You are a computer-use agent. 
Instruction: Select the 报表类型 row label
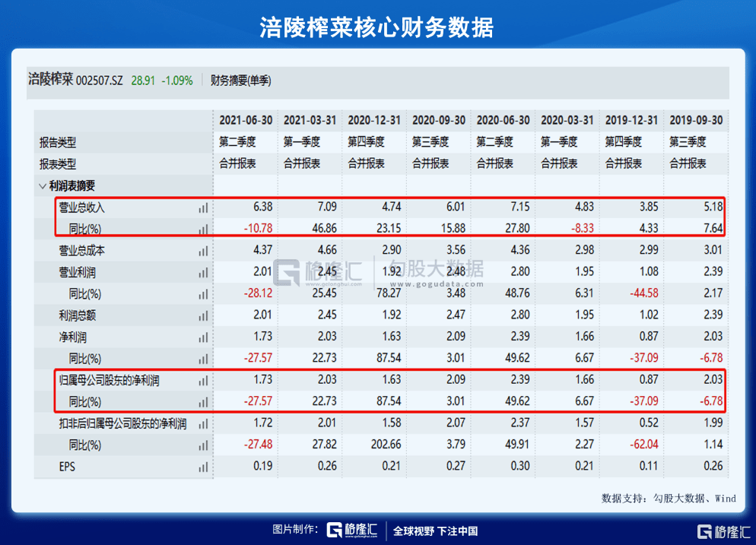tap(58, 164)
